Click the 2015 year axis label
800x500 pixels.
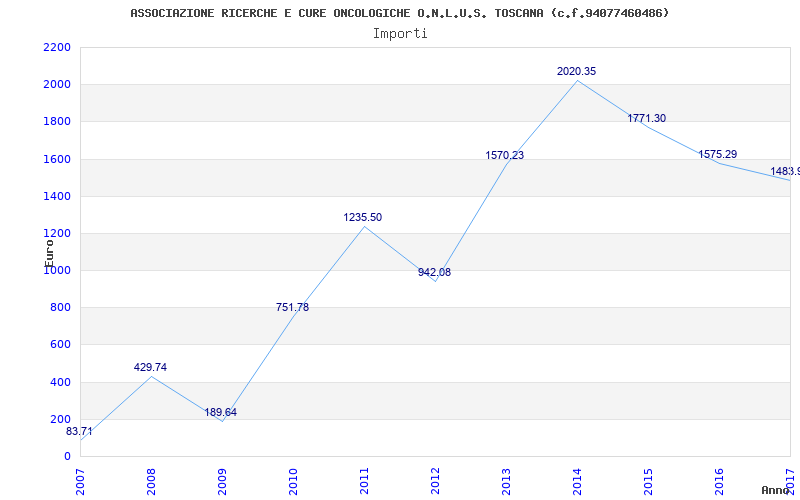click(x=648, y=482)
